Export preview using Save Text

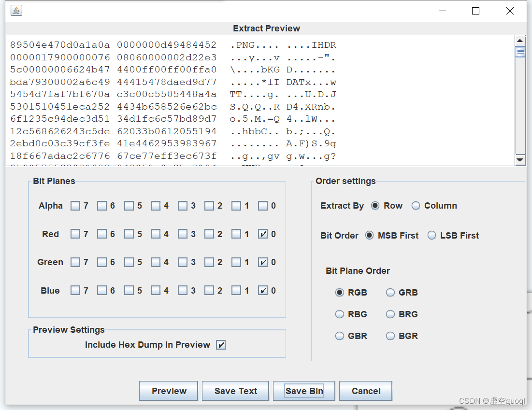(235, 391)
